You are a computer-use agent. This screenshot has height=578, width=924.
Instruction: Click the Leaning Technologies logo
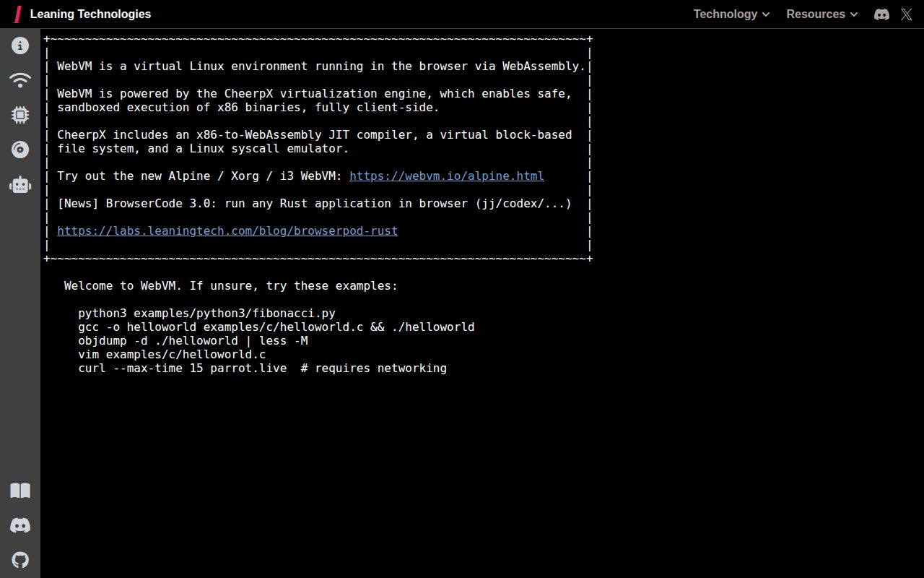(x=17, y=14)
